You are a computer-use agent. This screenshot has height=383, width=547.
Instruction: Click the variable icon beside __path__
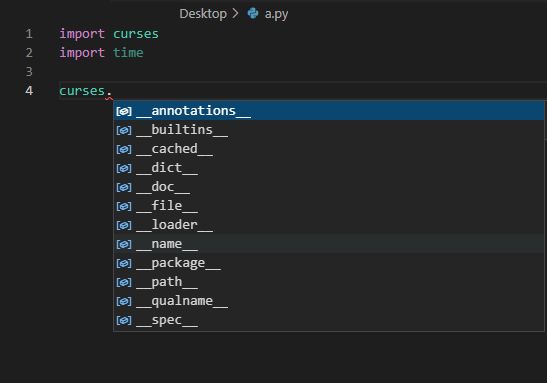(x=124, y=283)
